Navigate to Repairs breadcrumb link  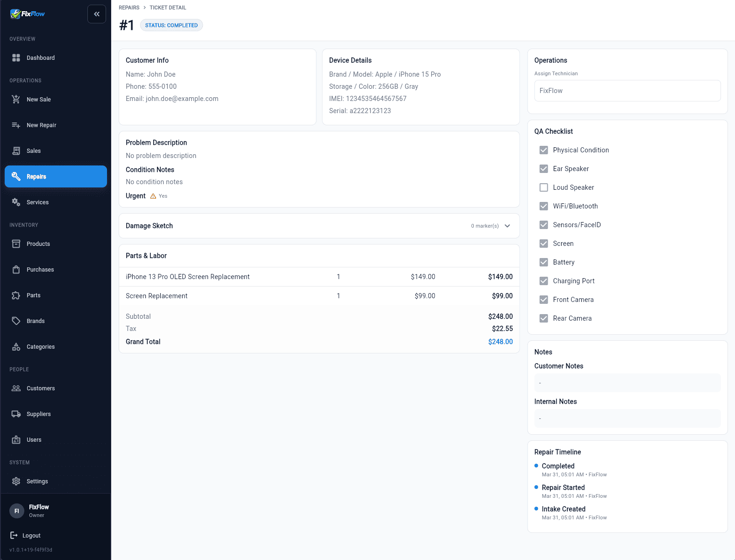pos(129,7)
